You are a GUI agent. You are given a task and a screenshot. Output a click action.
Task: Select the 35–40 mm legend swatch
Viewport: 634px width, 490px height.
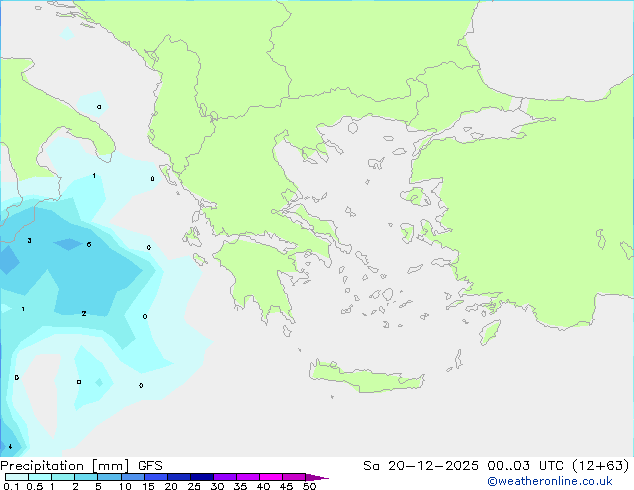[247, 477]
